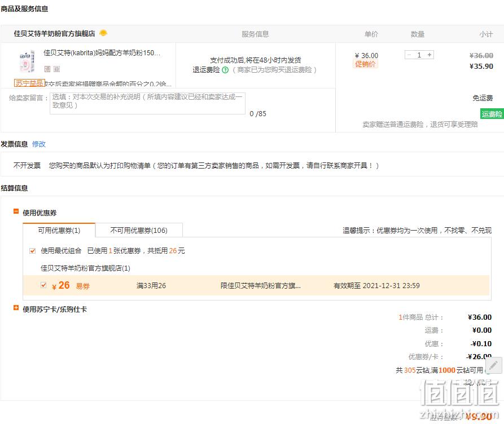Click the green help icon next to 退运费险

[225, 70]
